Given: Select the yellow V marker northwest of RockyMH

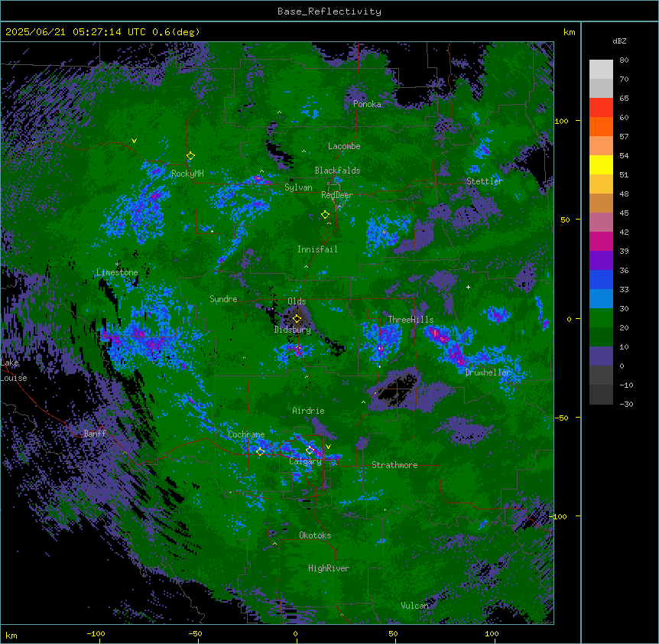Looking at the screenshot, I should [134, 141].
